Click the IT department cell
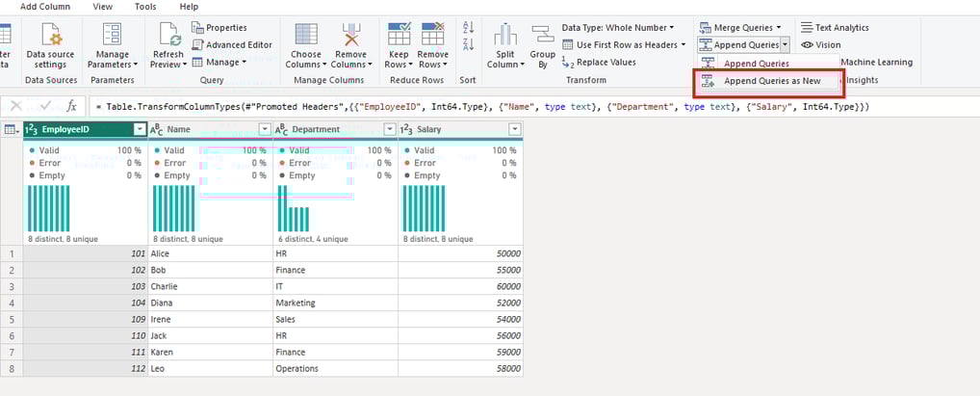Viewport: 980px width, 396px height. click(335, 286)
